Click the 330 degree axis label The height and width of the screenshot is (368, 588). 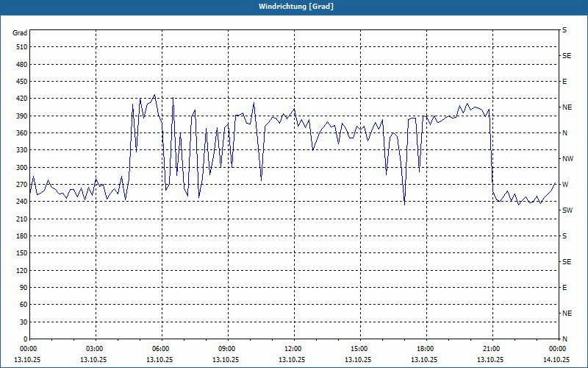click(22, 150)
